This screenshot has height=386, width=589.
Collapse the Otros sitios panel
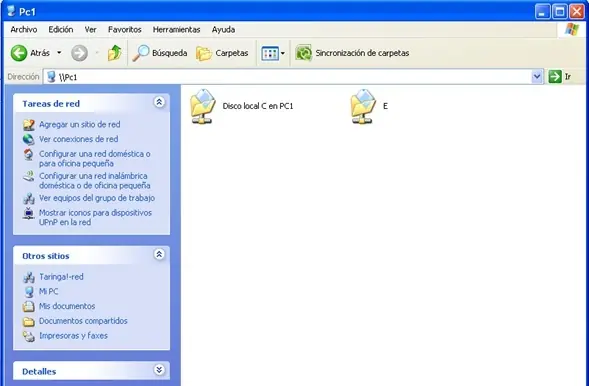pos(159,255)
